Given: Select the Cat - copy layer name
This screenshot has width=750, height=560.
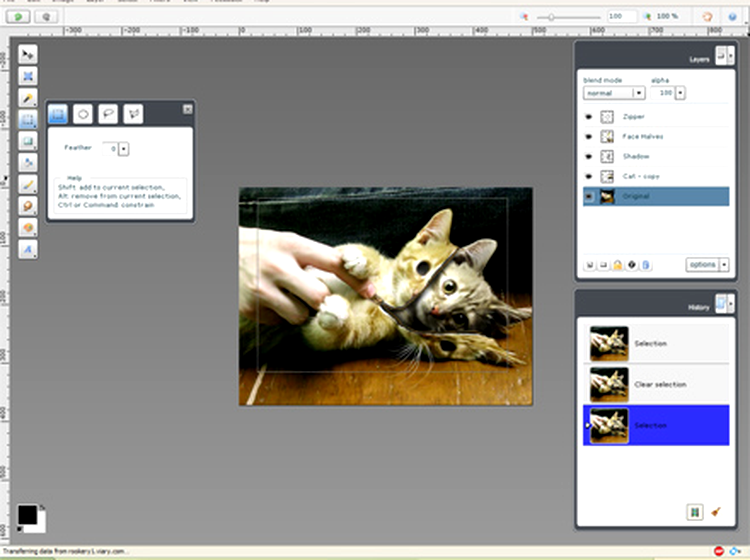Looking at the screenshot, I should (x=641, y=176).
